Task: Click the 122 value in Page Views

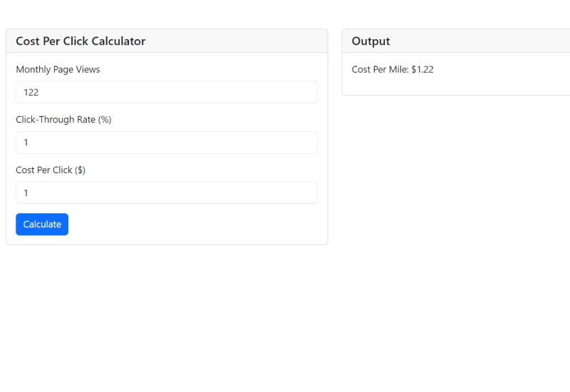Action: tap(31, 93)
